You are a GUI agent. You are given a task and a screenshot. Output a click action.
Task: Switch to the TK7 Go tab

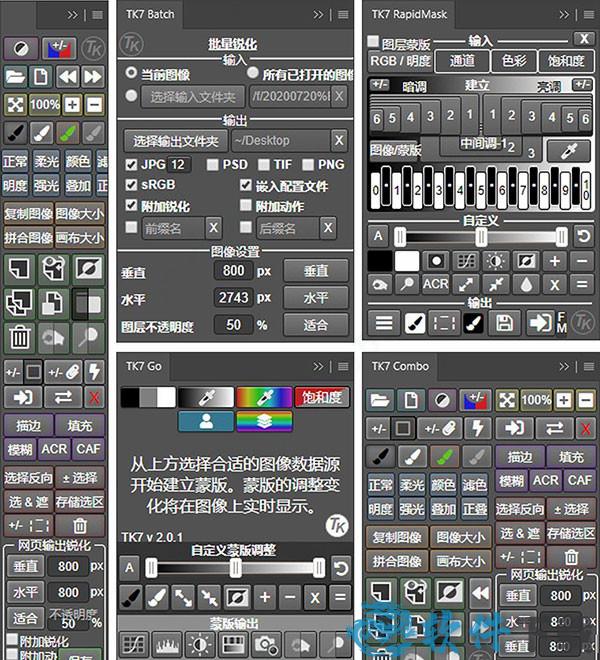pos(144,366)
